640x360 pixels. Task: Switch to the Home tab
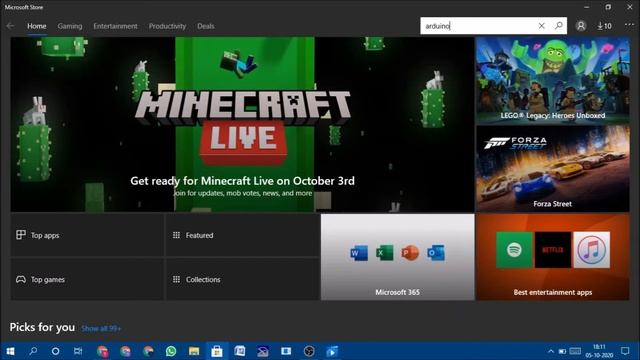[36, 26]
